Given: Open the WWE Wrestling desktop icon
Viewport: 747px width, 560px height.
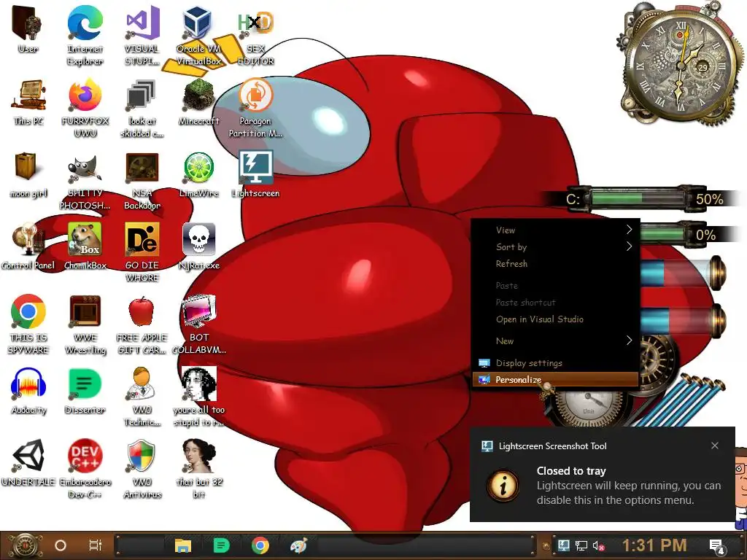Looking at the screenshot, I should (85, 324).
